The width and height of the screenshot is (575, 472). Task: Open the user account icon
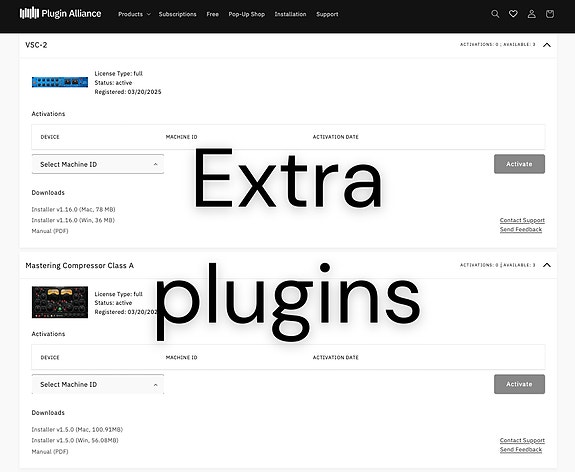click(531, 14)
